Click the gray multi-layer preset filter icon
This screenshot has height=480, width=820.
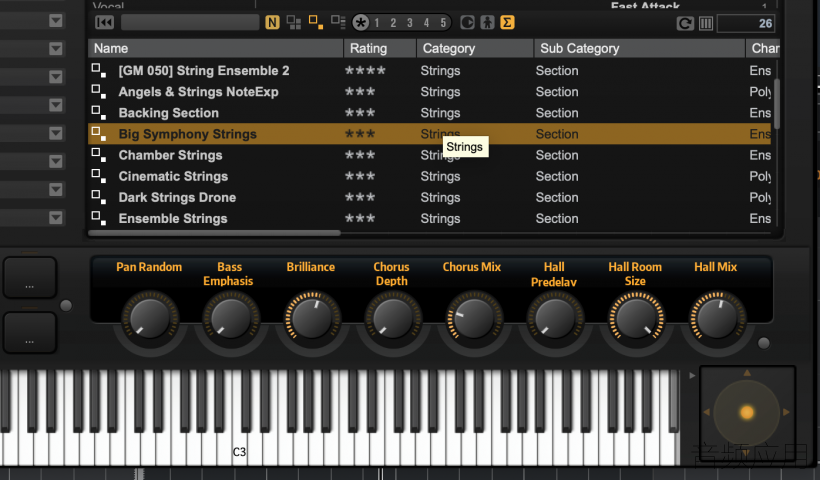[294, 22]
